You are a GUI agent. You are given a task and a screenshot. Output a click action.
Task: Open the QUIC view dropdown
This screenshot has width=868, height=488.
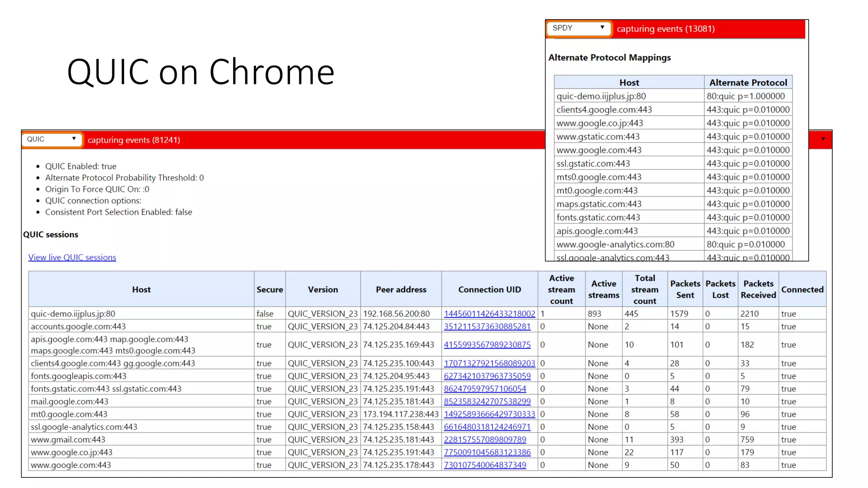pyautogui.click(x=52, y=139)
